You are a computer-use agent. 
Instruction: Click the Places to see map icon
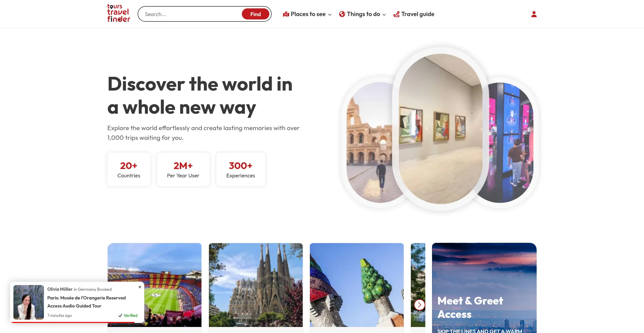point(286,14)
